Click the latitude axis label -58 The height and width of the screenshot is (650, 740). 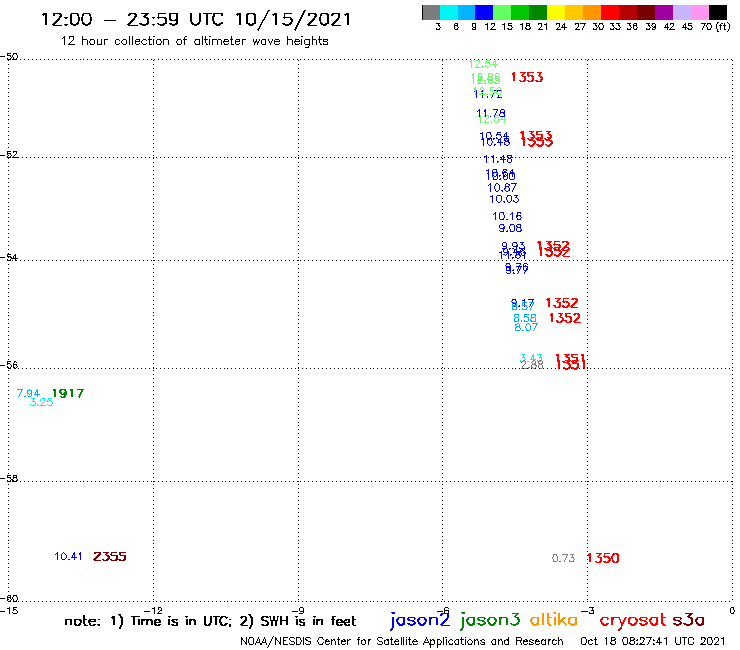coord(9,479)
